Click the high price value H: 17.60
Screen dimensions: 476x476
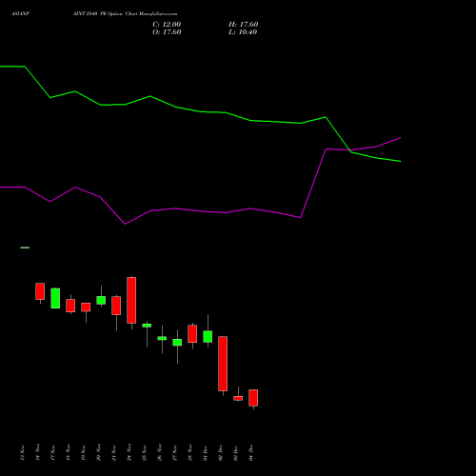(243, 25)
